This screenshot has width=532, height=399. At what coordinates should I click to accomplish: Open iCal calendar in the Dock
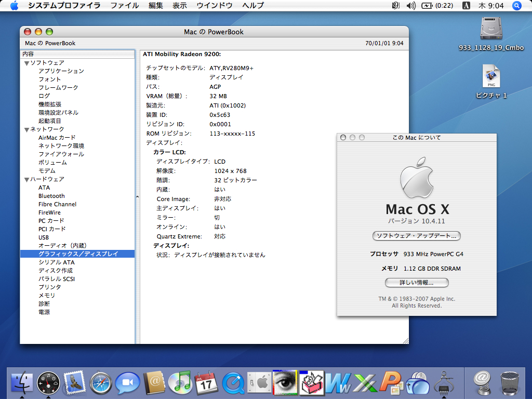click(207, 384)
